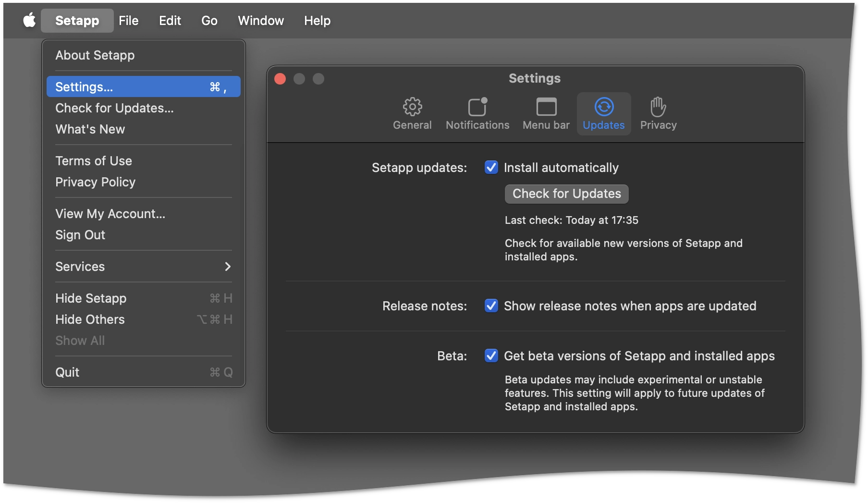Click the 'Release notes:' label

coord(424,306)
